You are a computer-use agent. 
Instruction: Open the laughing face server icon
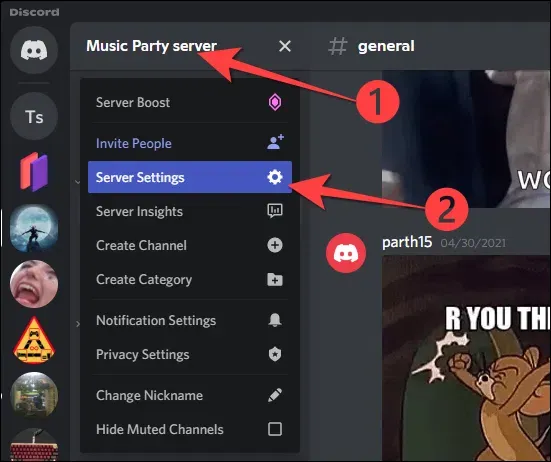[x=34, y=284]
